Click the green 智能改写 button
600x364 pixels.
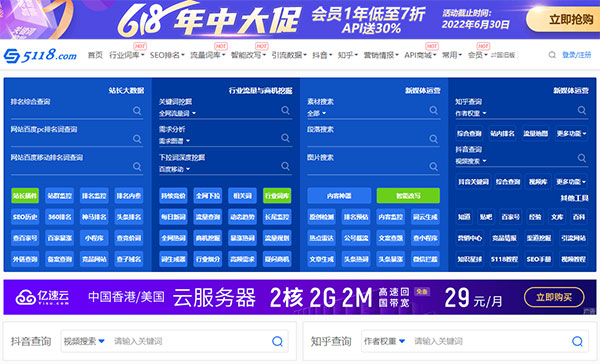pyautogui.click(x=408, y=196)
